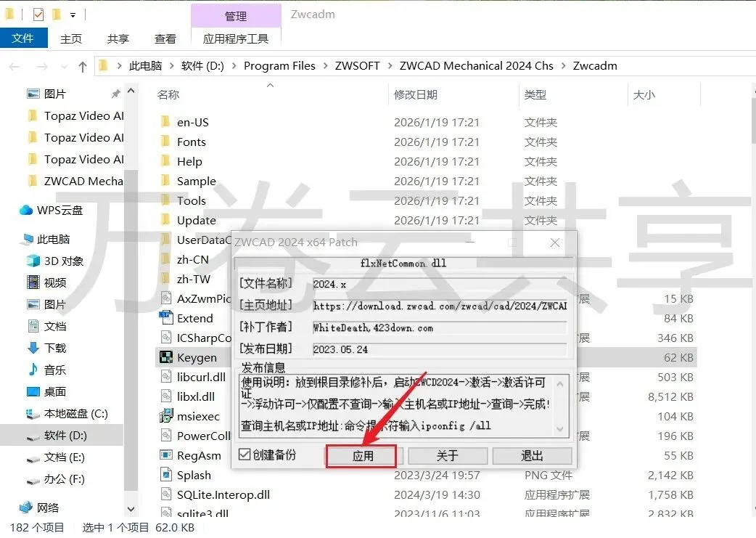
Task: Open the 应用程序工具 tab
Action: tap(236, 38)
